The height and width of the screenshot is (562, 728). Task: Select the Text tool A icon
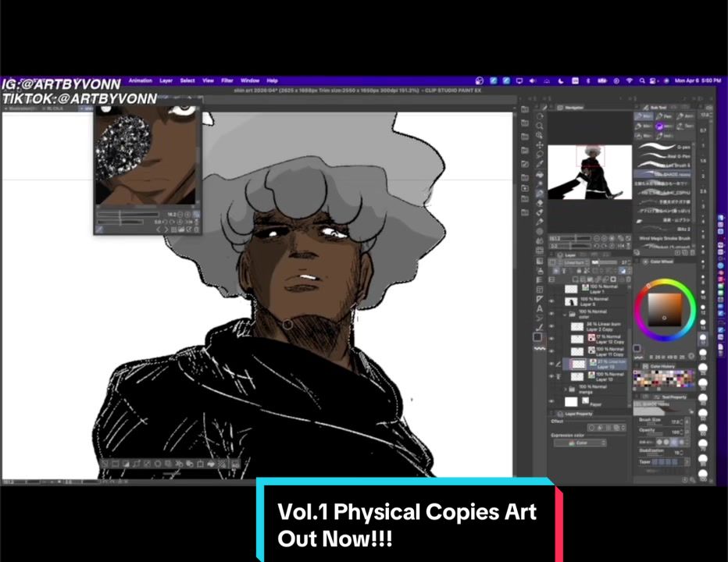pos(540,308)
